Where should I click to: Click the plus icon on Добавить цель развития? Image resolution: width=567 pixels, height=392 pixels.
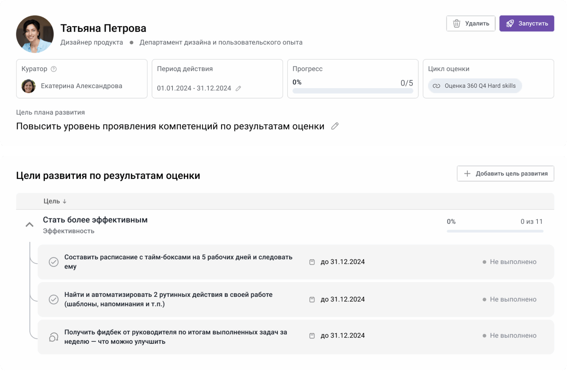pos(467,173)
